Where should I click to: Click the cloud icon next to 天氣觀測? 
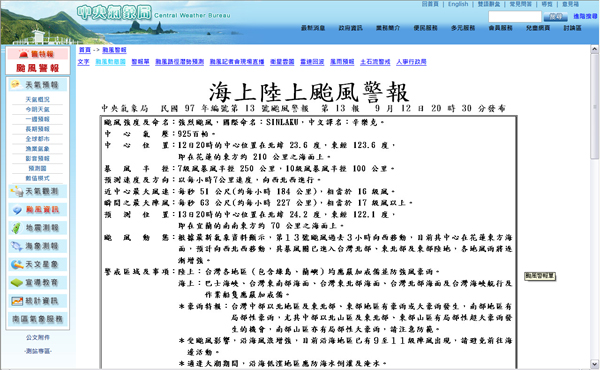pos(17,191)
